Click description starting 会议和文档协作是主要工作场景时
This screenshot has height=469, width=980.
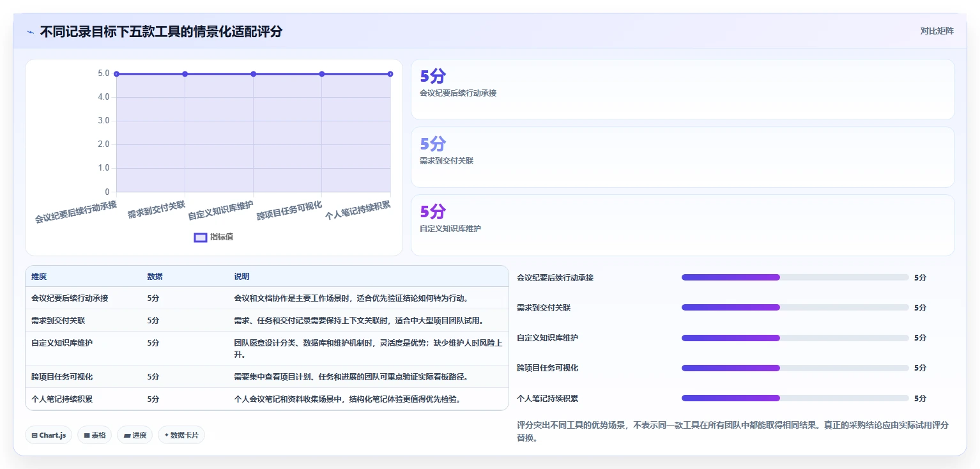[351, 298]
